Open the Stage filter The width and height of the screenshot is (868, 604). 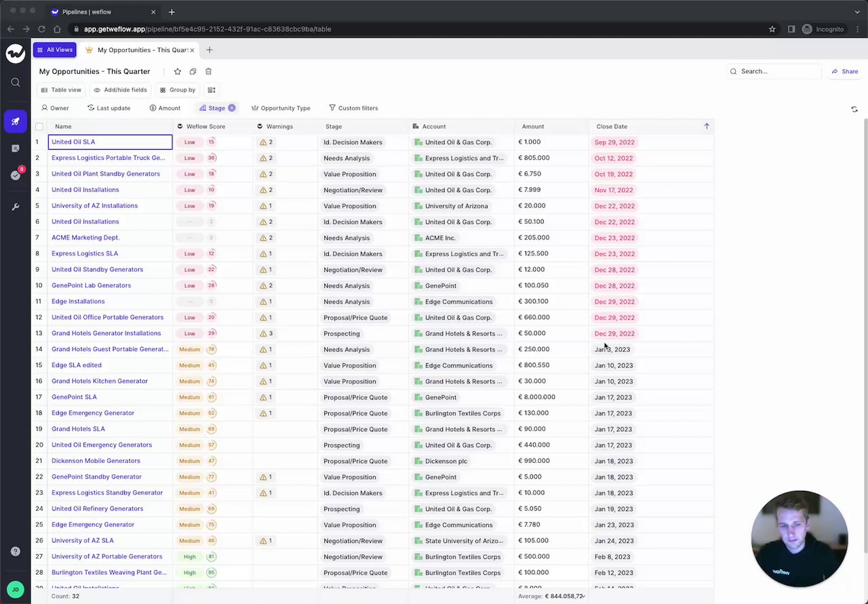tap(212, 108)
